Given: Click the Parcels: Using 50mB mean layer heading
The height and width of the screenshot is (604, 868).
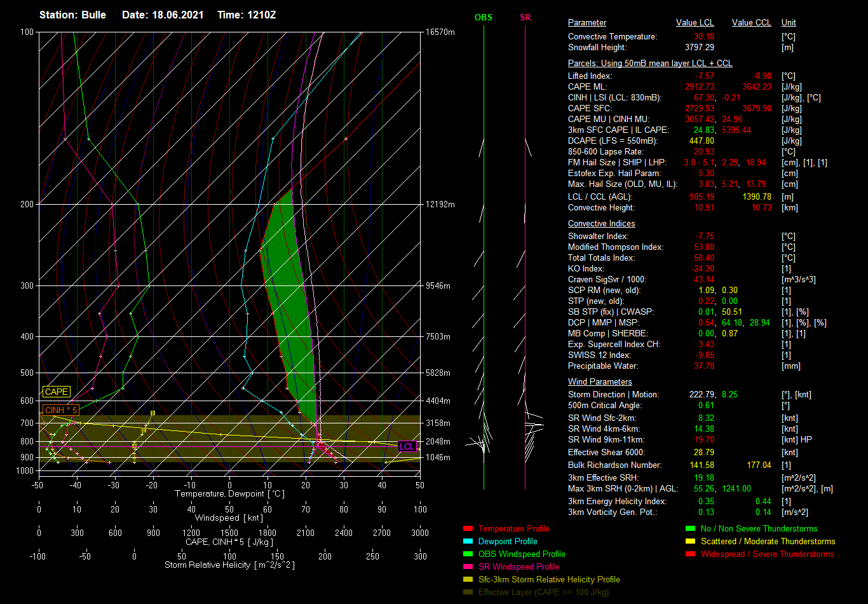Looking at the screenshot, I should pos(649,64).
